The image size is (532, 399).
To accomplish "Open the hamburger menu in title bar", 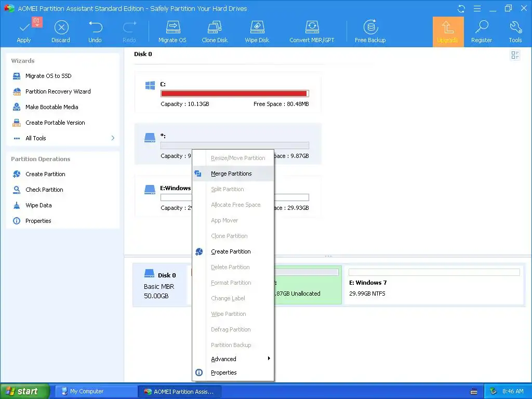I will (x=477, y=8).
